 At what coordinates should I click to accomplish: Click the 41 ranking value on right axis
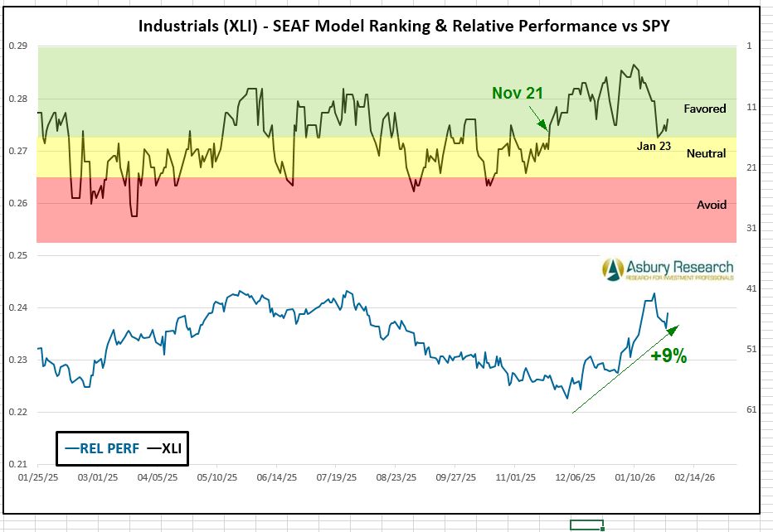coord(751,288)
